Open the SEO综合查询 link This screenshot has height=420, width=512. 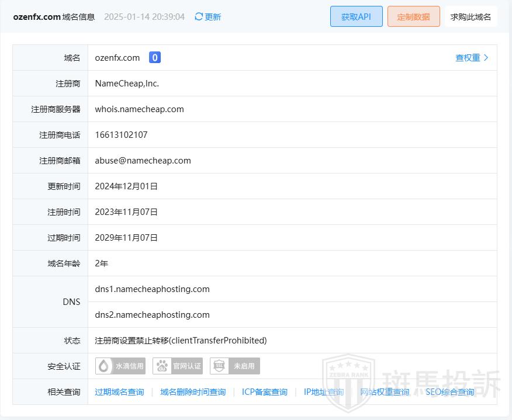[449, 392]
